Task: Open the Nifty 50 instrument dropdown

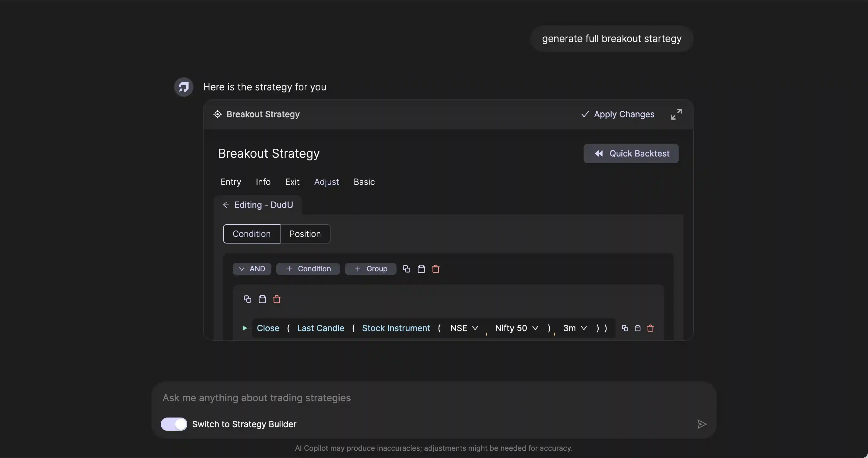Action: 517,328
